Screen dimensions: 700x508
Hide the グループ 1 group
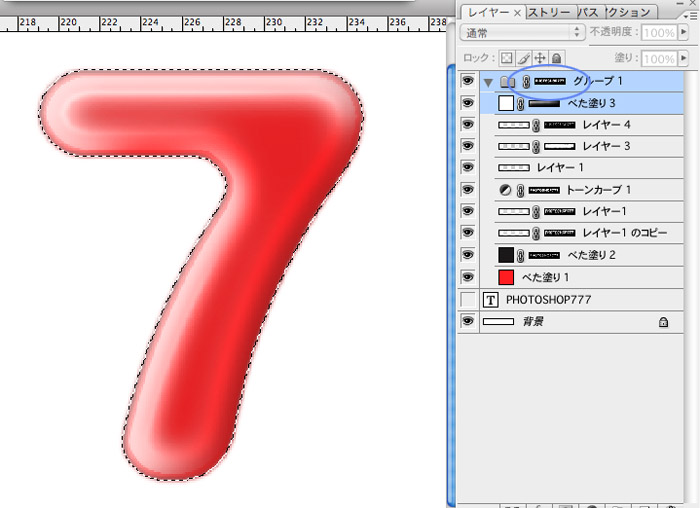coord(467,81)
